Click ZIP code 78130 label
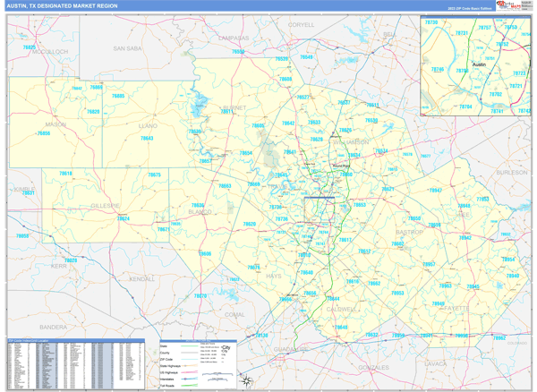The width and height of the screenshot is (537, 392). pyautogui.click(x=261, y=335)
